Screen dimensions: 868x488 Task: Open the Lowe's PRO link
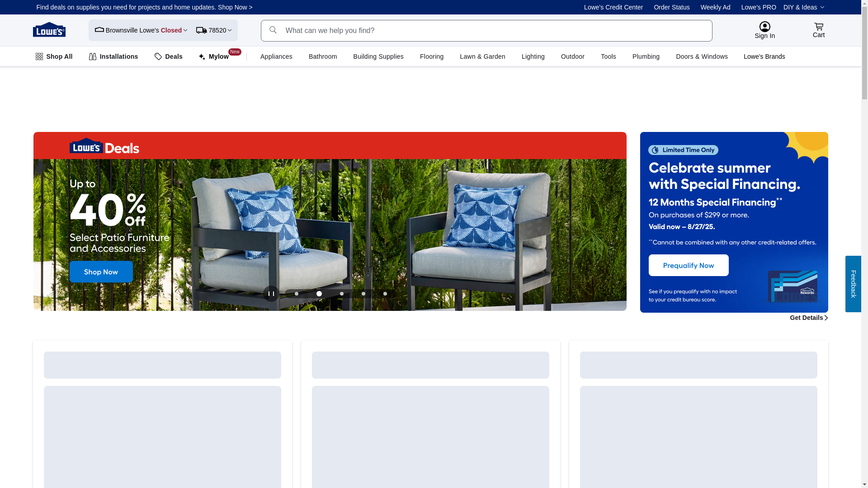[759, 7]
